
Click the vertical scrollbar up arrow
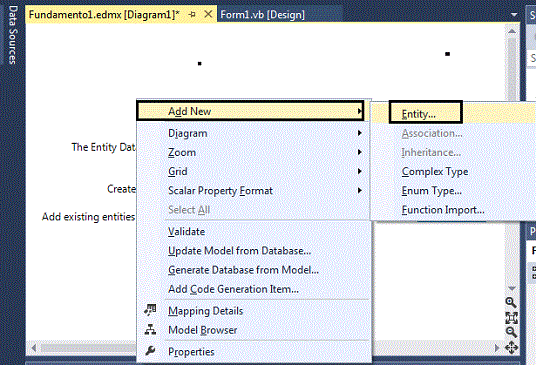[512, 31]
